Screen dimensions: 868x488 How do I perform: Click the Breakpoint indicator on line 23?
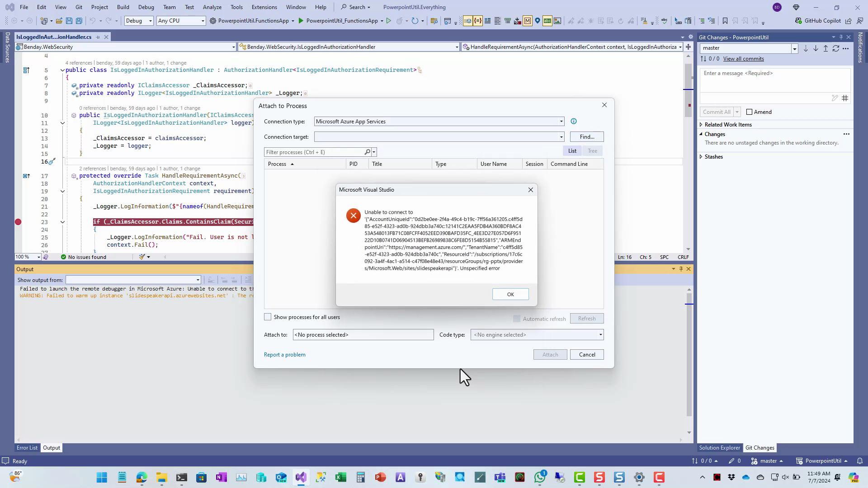click(18, 222)
